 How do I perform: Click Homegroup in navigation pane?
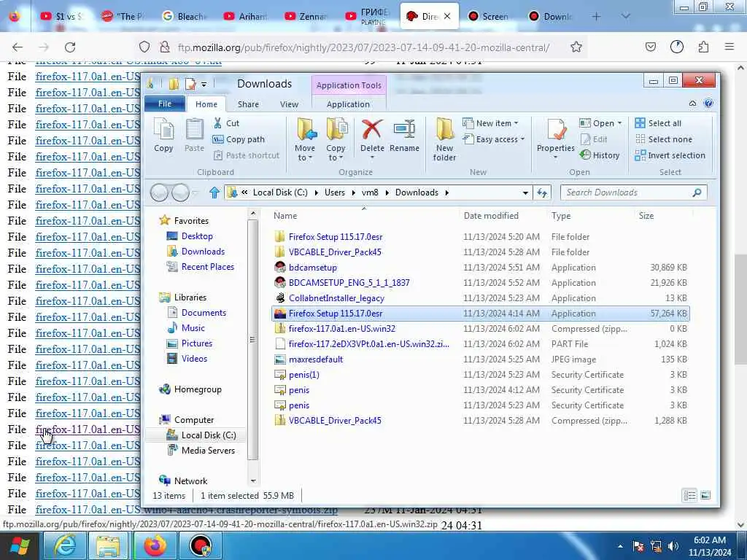coord(190,389)
